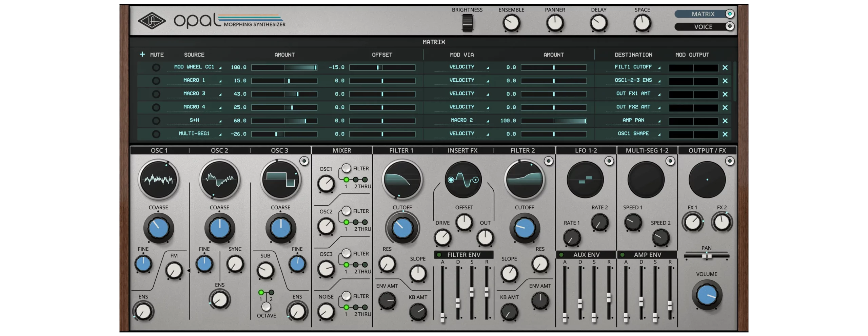
Task: Mute the MULTI-SEG1 modulation row
Action: (x=156, y=134)
